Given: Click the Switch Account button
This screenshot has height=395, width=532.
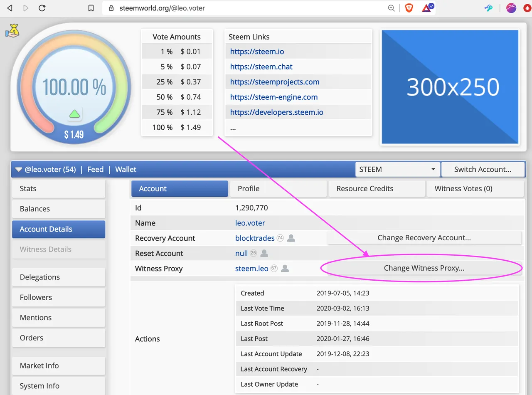Looking at the screenshot, I should coord(483,169).
